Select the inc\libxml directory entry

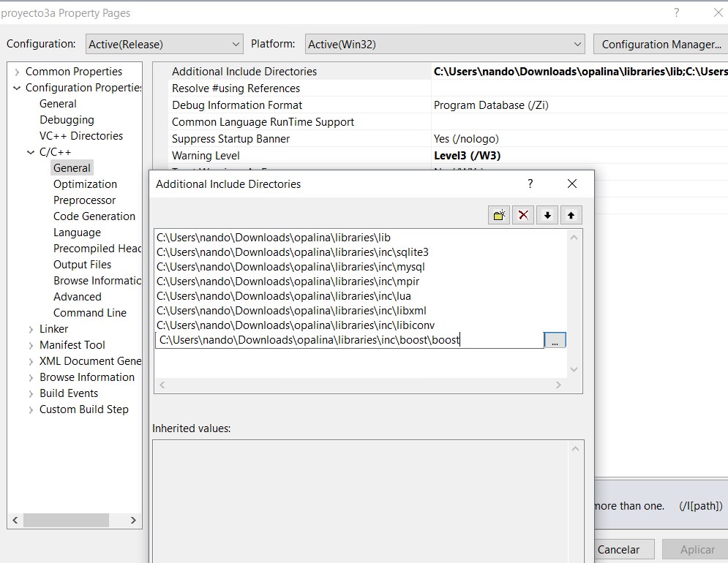click(292, 311)
